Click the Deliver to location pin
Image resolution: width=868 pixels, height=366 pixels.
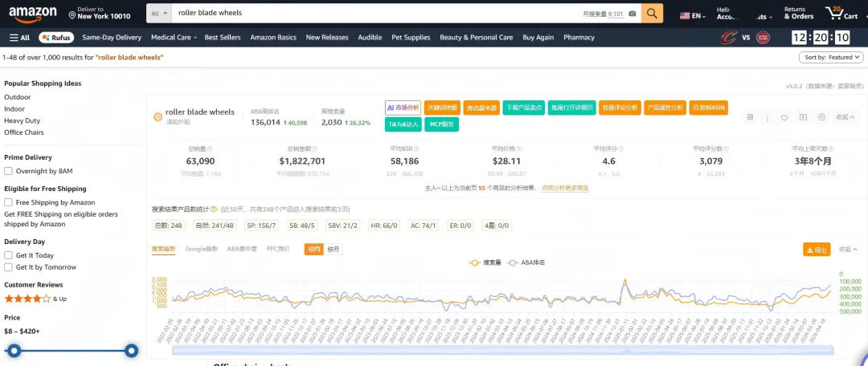point(72,14)
